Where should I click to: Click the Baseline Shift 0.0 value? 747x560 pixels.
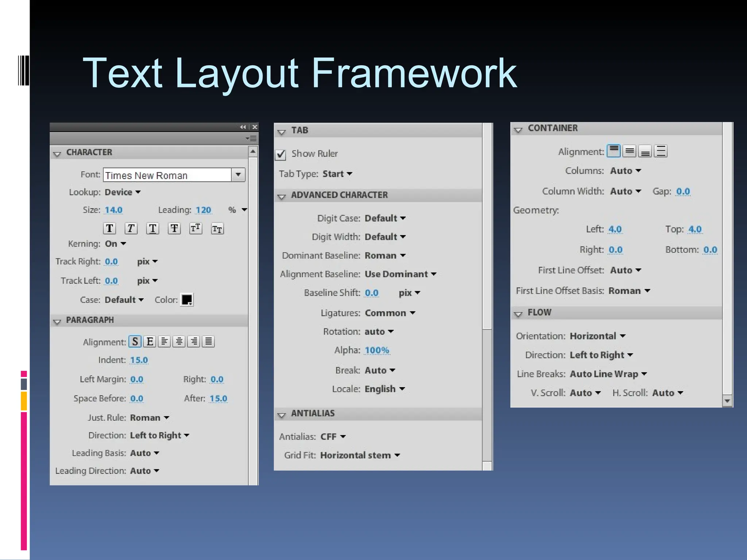[372, 293]
